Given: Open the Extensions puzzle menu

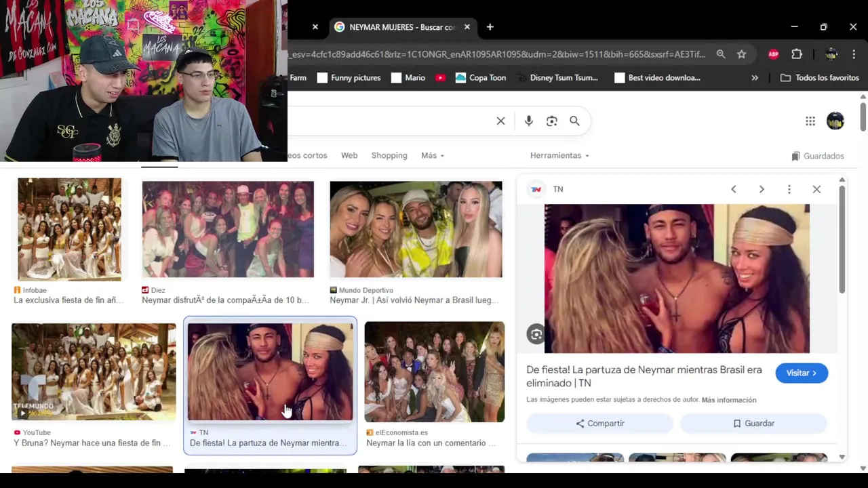Looking at the screenshot, I should click(797, 54).
